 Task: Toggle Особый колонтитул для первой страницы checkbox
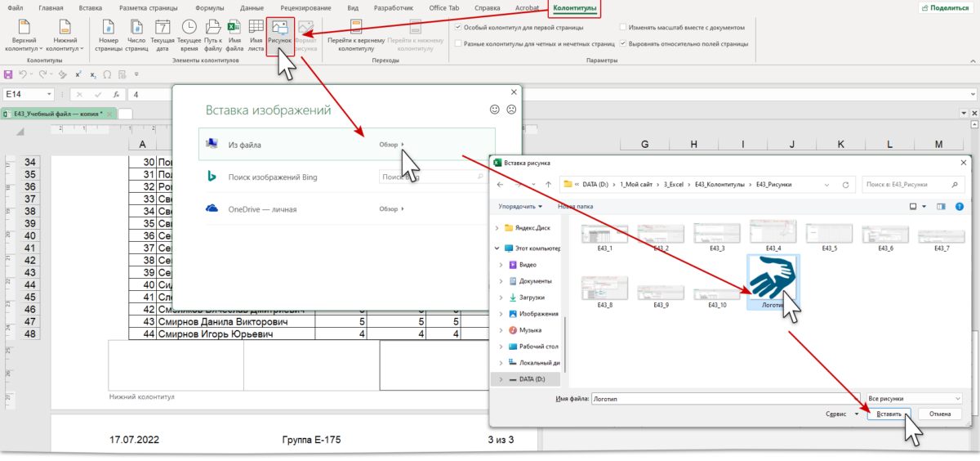click(458, 27)
